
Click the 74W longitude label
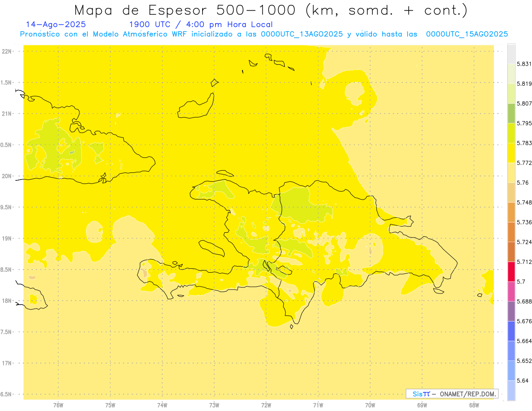coord(162,405)
